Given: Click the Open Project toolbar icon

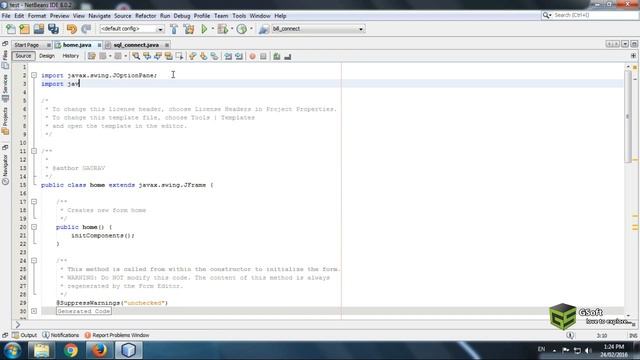Looking at the screenshot, I should (x=39, y=29).
